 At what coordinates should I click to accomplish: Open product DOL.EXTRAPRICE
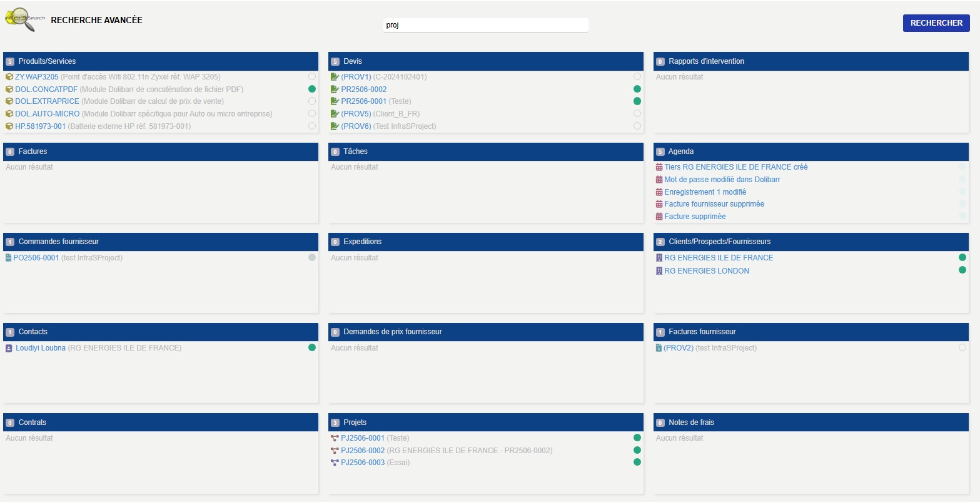48,101
